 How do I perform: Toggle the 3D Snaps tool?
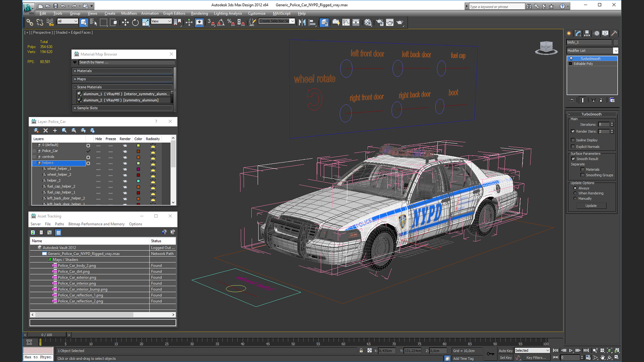(x=211, y=22)
